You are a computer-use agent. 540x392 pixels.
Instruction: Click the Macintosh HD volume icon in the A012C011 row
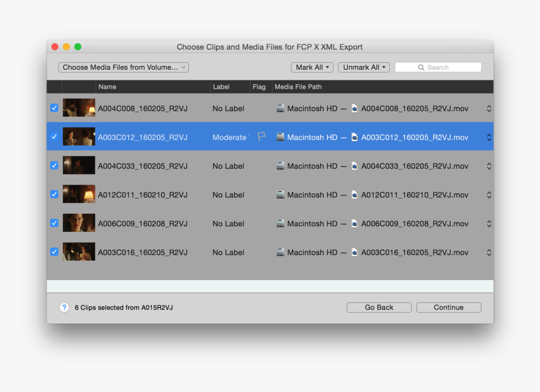(x=280, y=195)
